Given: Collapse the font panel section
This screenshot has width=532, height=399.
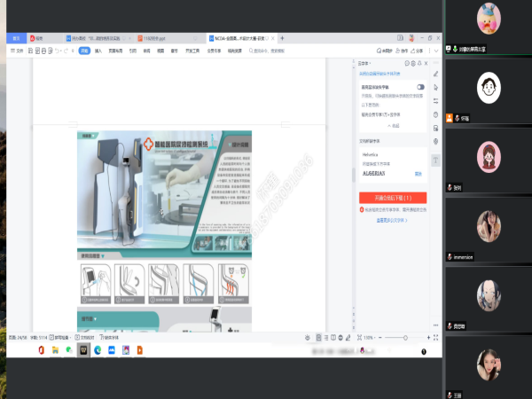Looking at the screenshot, I should 393,126.
